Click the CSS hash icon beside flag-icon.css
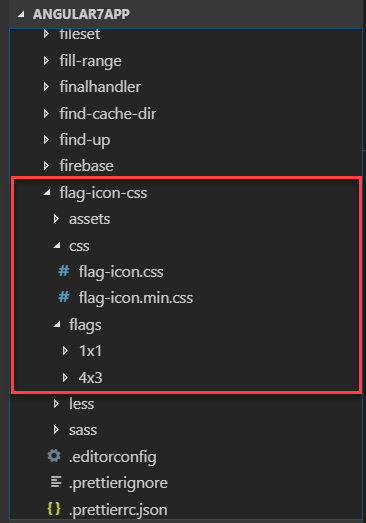Screen dimensions: 366x523 coord(64,271)
